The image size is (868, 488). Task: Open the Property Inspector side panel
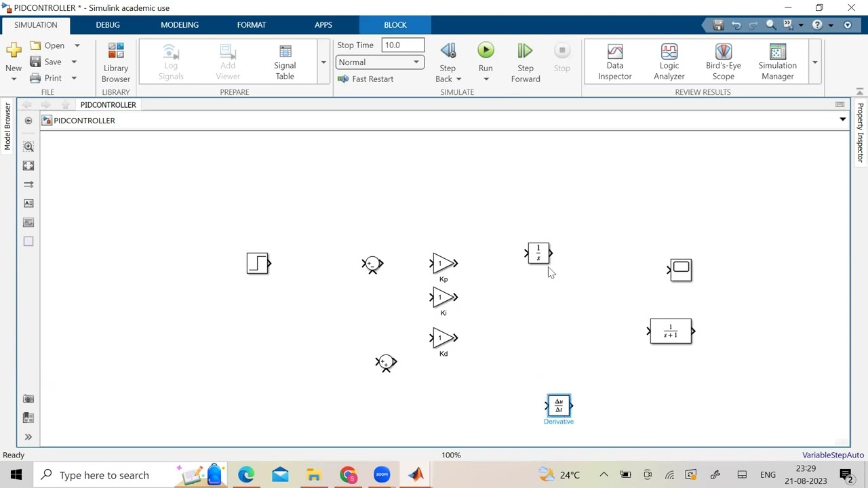(860, 132)
